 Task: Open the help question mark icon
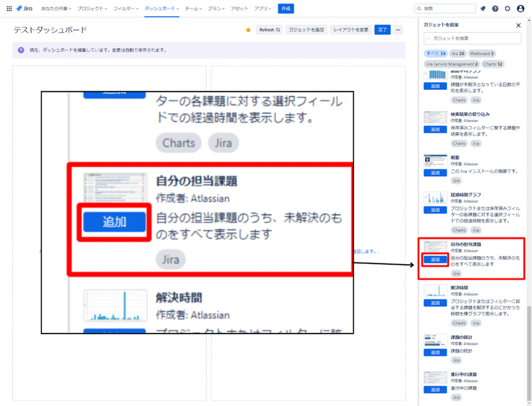(495, 9)
